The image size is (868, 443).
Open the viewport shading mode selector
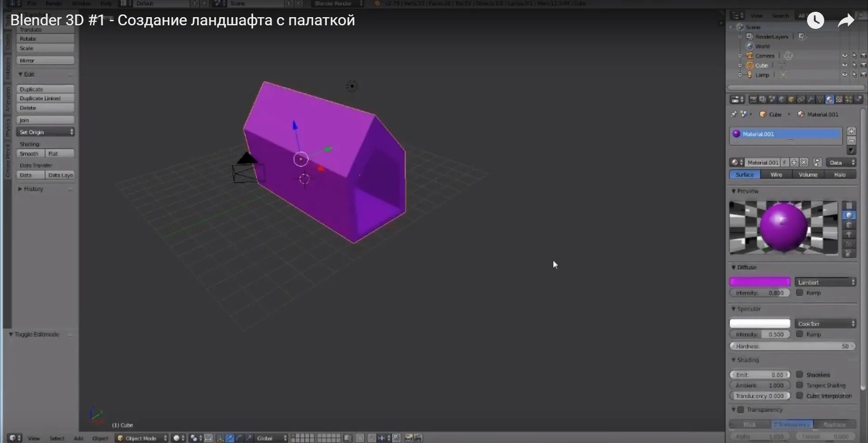tap(179, 438)
